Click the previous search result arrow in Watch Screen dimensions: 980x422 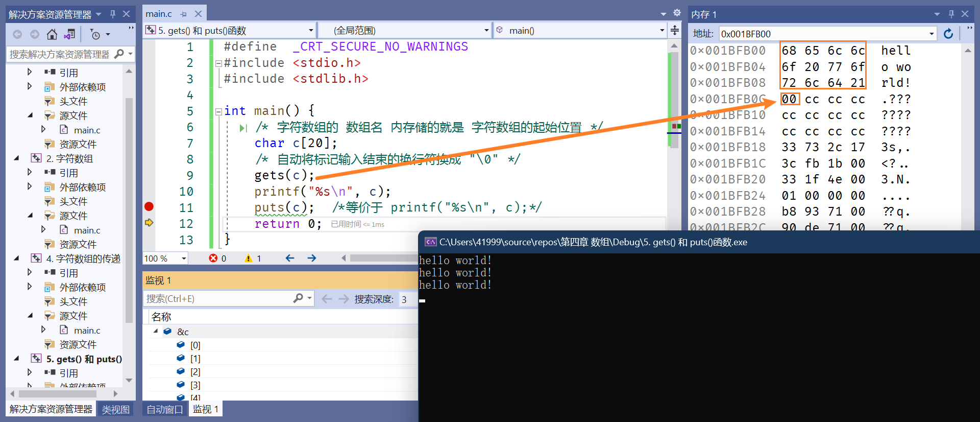coord(327,299)
